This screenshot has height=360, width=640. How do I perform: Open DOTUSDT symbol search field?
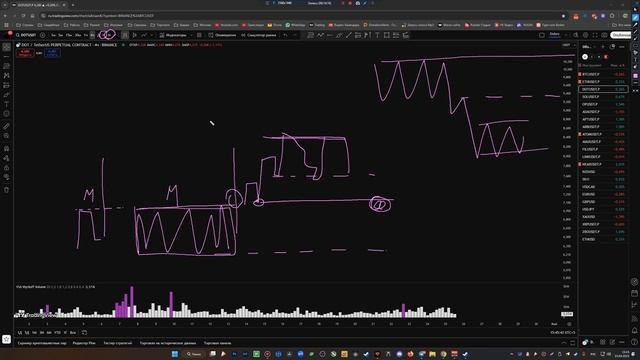(x=26, y=35)
